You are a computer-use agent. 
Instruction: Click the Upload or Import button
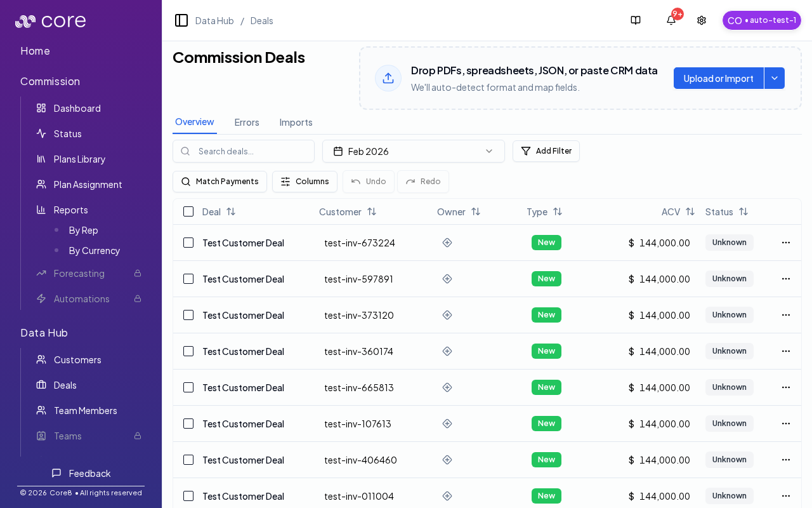pos(718,77)
